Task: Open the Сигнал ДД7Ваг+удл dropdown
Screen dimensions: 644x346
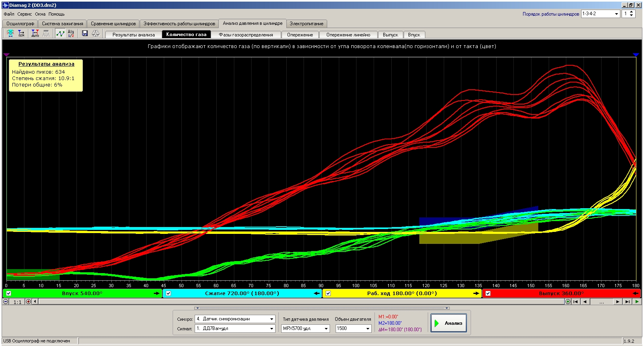Action: pyautogui.click(x=272, y=329)
